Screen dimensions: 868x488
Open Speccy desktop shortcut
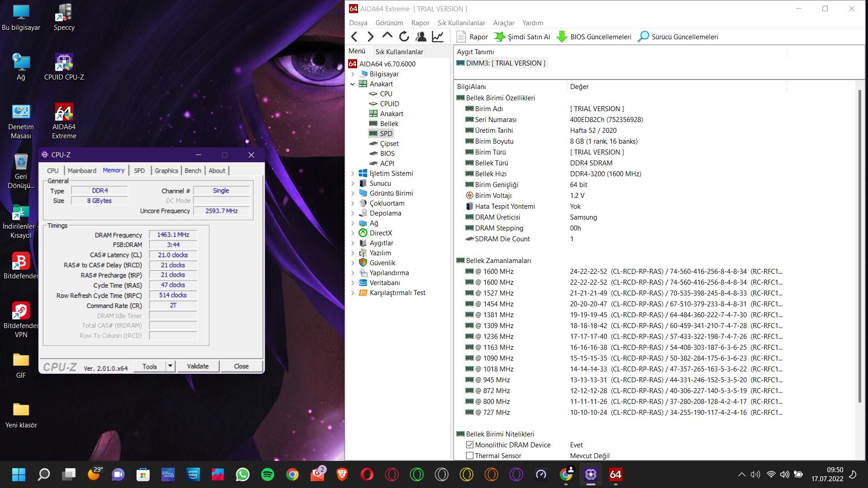tap(64, 17)
